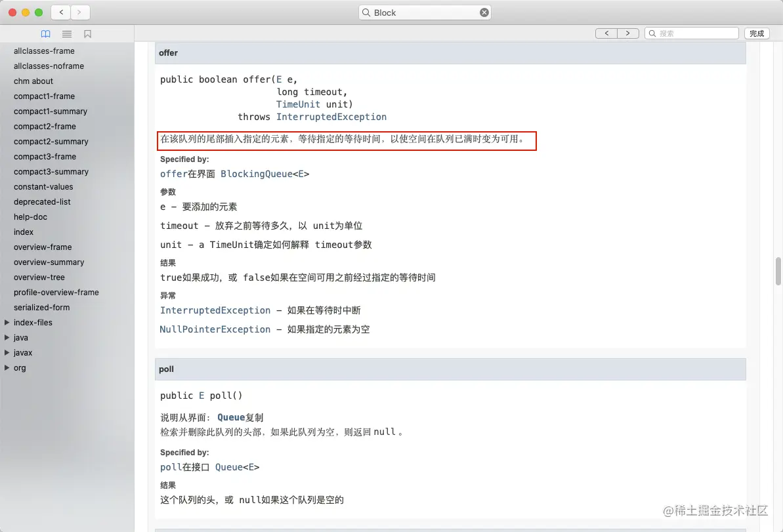Expand the javax tree node
This screenshot has width=783, height=532.
coord(7,352)
